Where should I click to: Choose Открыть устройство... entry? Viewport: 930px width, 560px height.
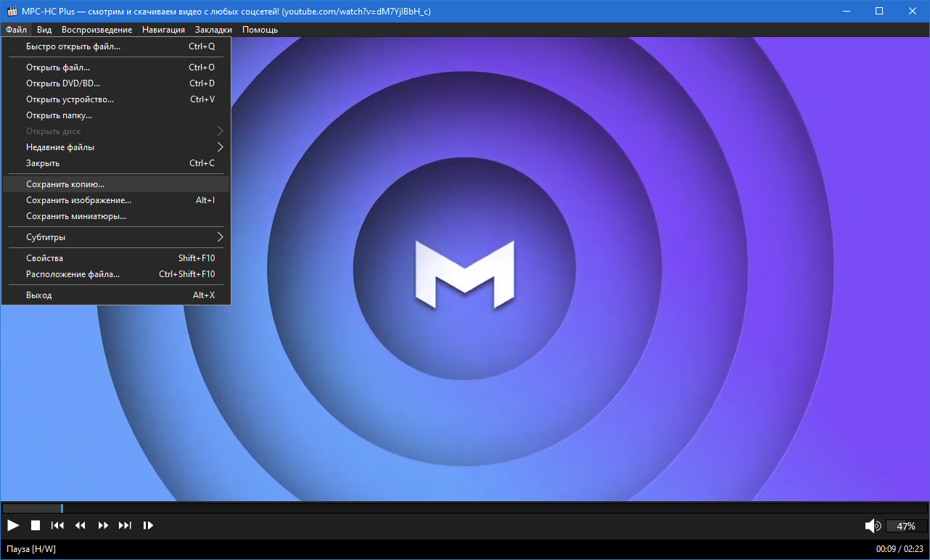(x=116, y=99)
